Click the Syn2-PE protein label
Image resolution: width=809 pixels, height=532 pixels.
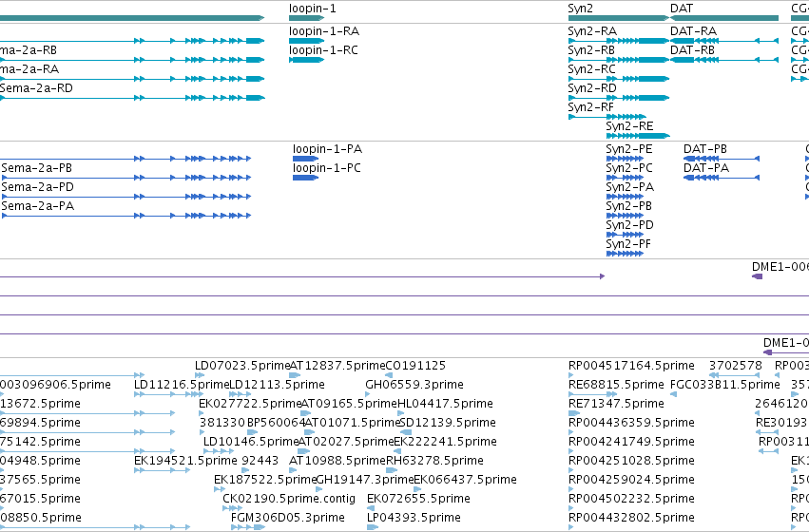click(x=629, y=149)
